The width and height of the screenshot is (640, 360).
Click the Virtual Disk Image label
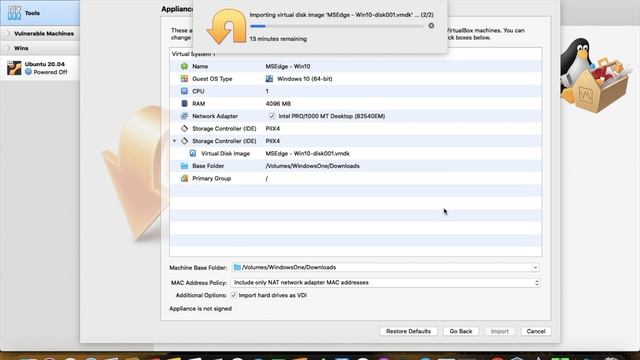click(225, 153)
